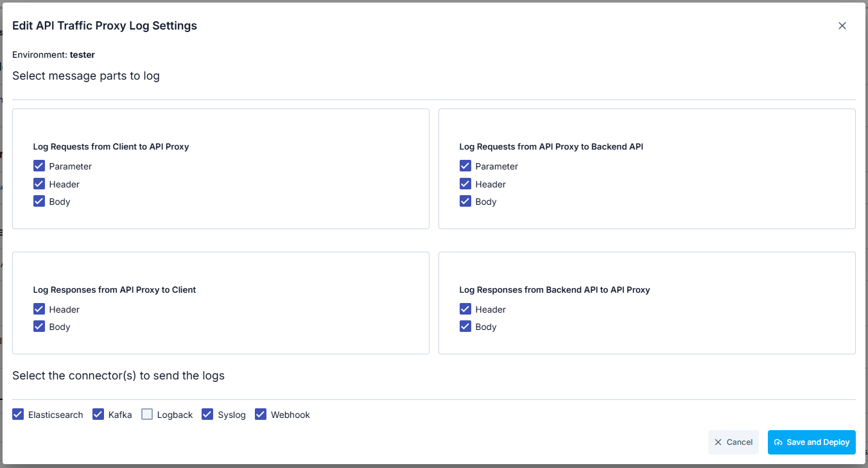Uncheck Body for API Proxy to Client responses
This screenshot has height=468, width=868.
click(x=39, y=327)
